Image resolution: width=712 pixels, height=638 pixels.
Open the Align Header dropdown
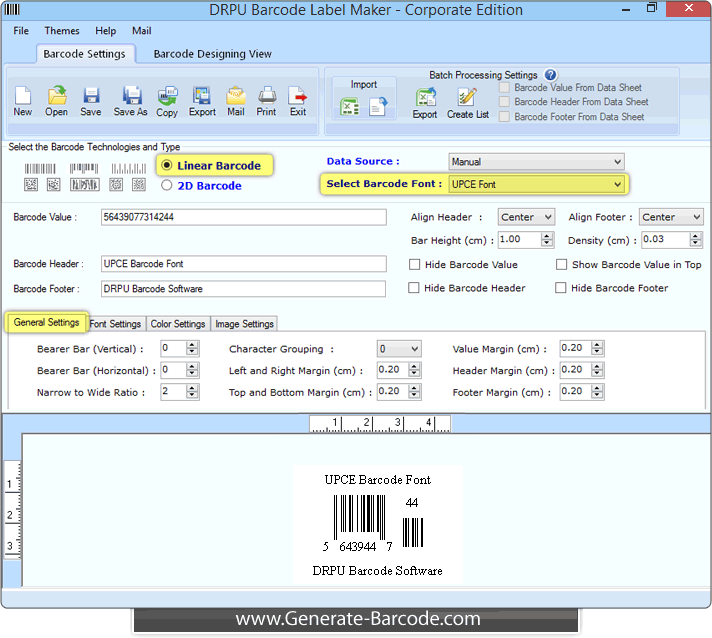[526, 217]
